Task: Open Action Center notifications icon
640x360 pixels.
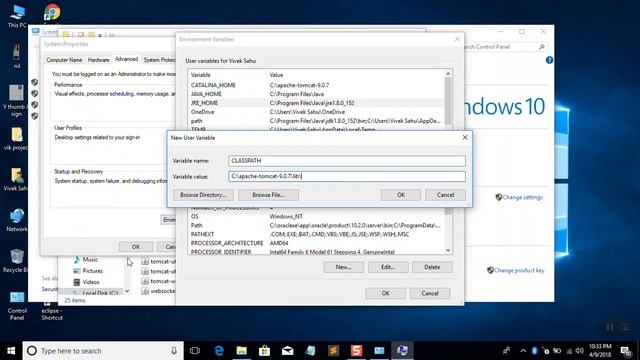Action: click(625, 351)
